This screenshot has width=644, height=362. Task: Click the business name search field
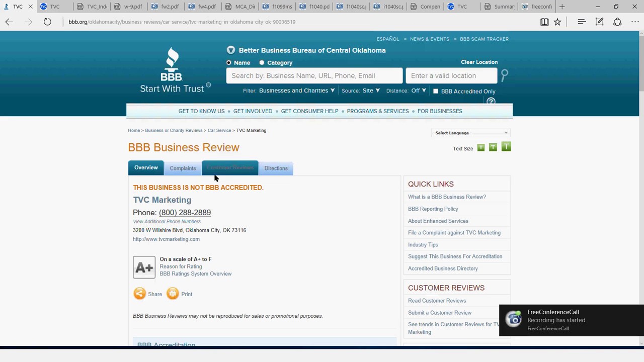(x=314, y=76)
